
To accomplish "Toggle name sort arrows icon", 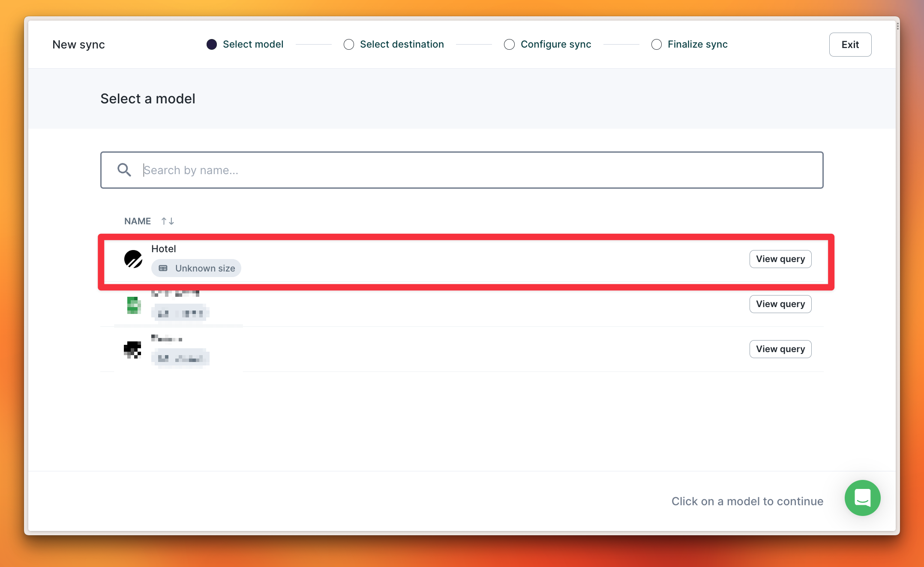I will coord(168,221).
